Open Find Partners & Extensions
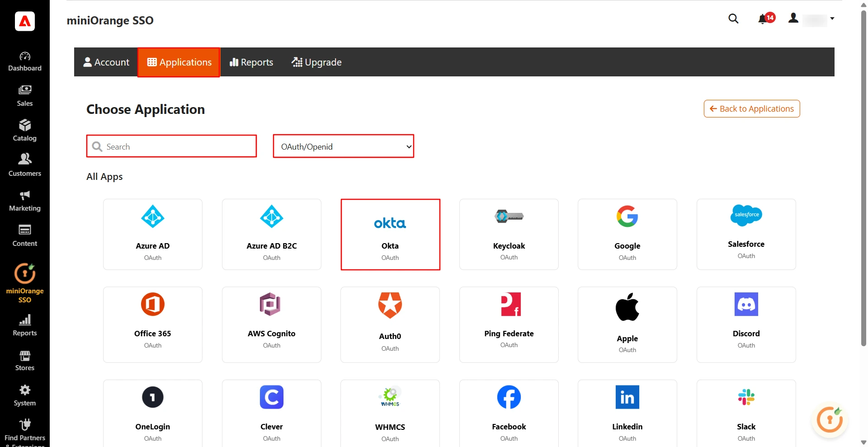The width and height of the screenshot is (868, 447). tap(25, 432)
